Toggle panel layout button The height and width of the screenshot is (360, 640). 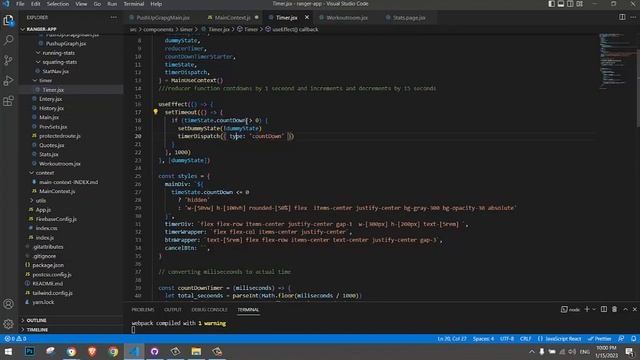click(x=561, y=4)
